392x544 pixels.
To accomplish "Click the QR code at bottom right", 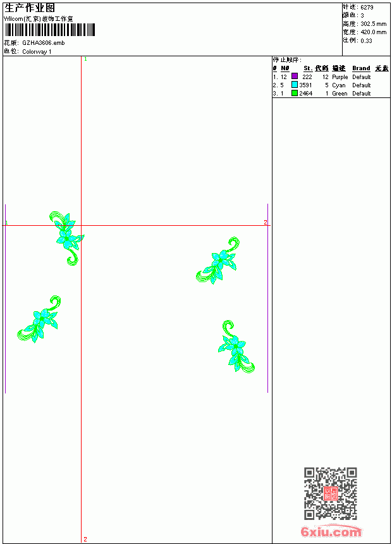I will coord(331,493).
